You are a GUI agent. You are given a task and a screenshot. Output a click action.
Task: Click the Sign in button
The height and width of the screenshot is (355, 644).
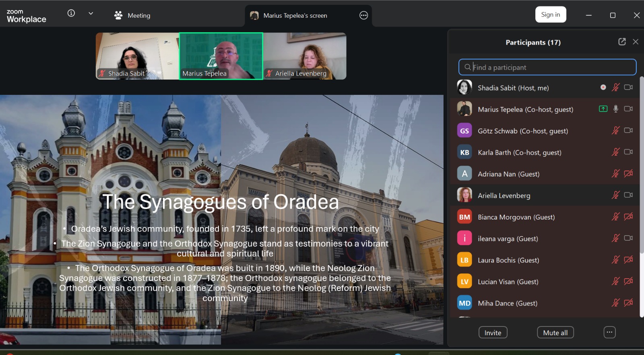click(x=550, y=15)
